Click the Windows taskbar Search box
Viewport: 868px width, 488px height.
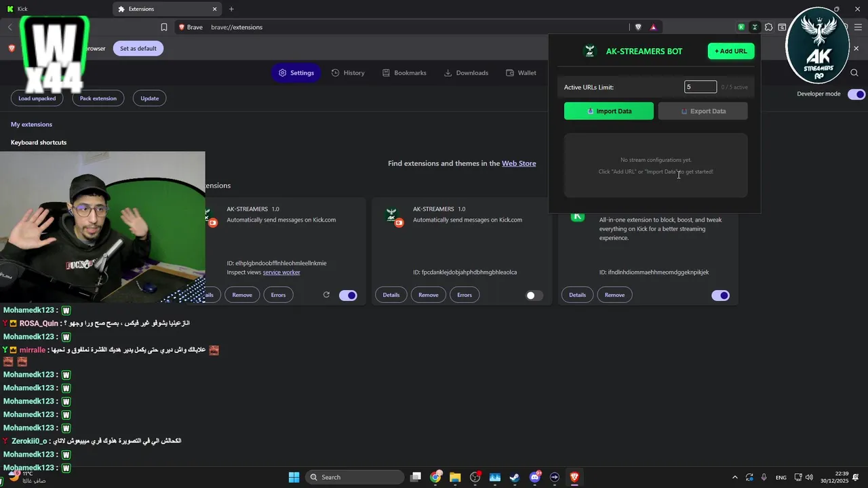tap(354, 477)
